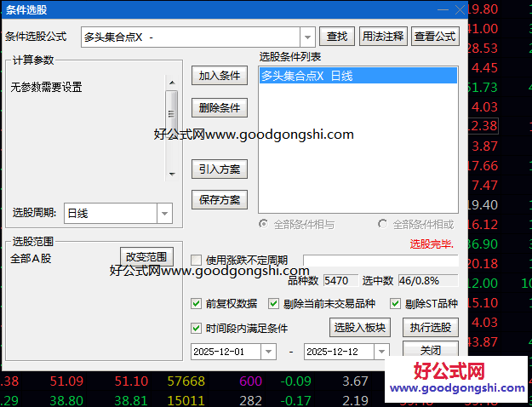The height and width of the screenshot is (407, 532).
Task: Select 全部条件相与 radio button
Action: (x=263, y=224)
